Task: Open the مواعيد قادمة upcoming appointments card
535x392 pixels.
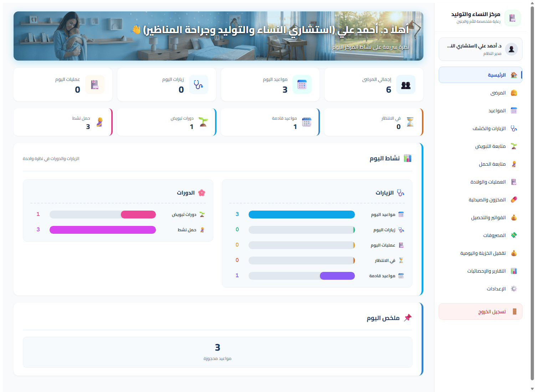Action: point(270,122)
